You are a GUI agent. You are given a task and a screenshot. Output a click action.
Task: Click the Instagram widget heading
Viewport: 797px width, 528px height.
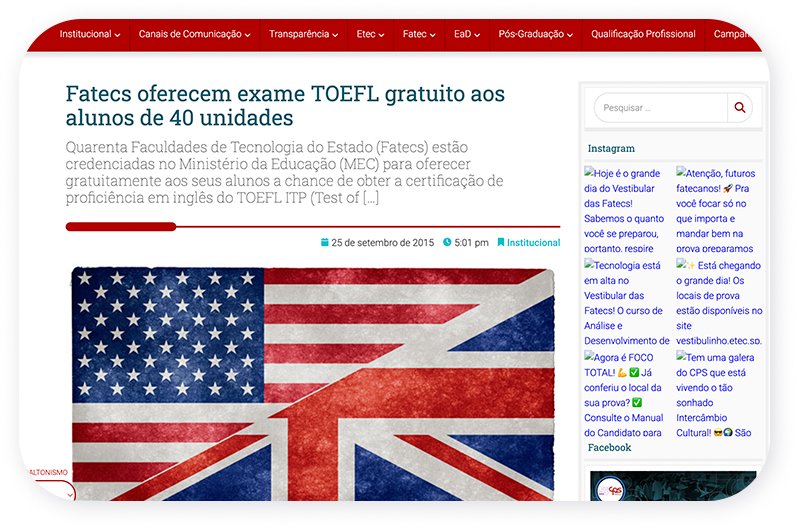[x=611, y=148]
